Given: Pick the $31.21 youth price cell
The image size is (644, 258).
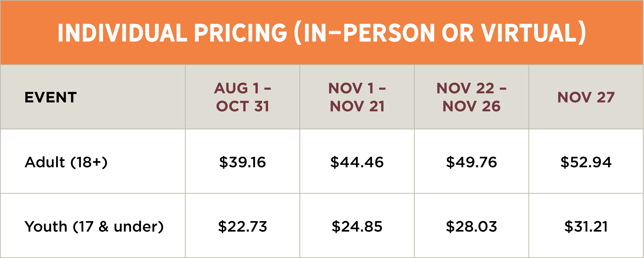Looking at the screenshot, I should point(586,227).
